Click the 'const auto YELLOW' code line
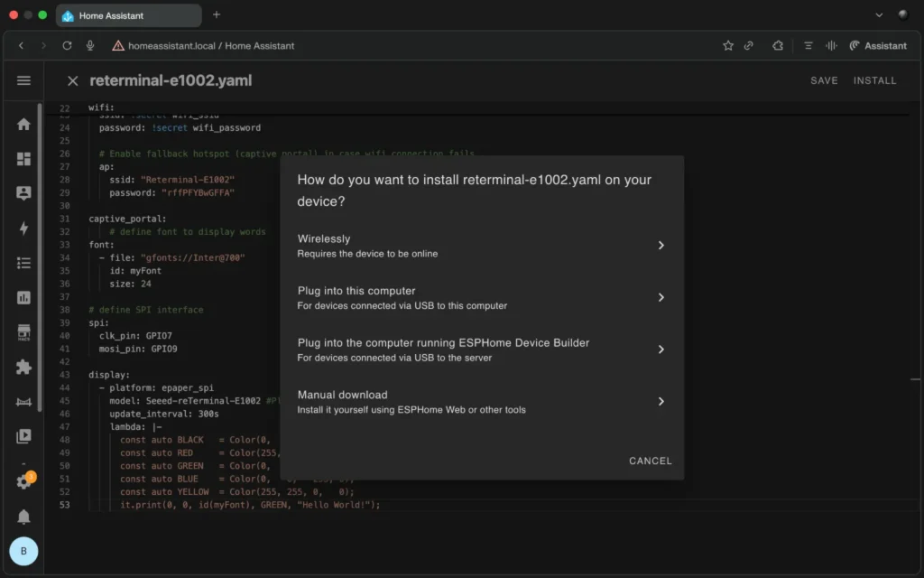The image size is (924, 578). point(237,492)
